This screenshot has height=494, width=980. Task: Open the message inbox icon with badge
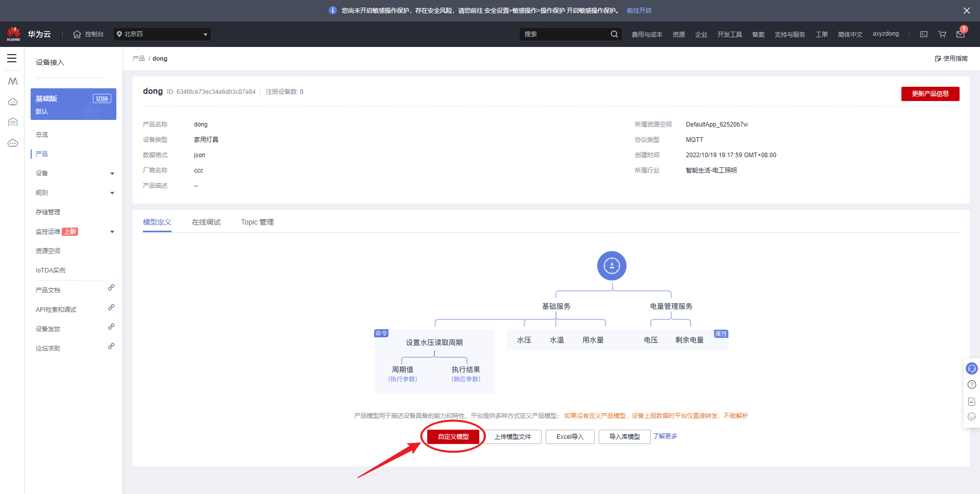pos(961,34)
